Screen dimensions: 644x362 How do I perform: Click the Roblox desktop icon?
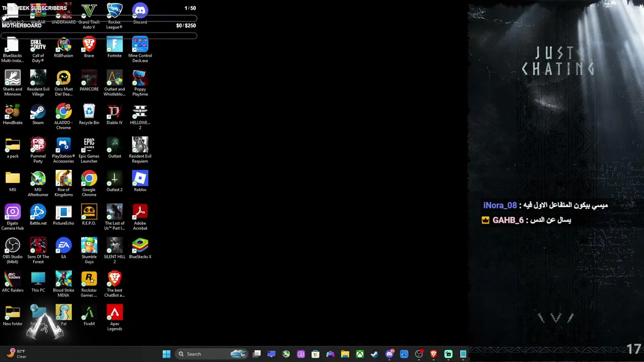click(x=140, y=182)
